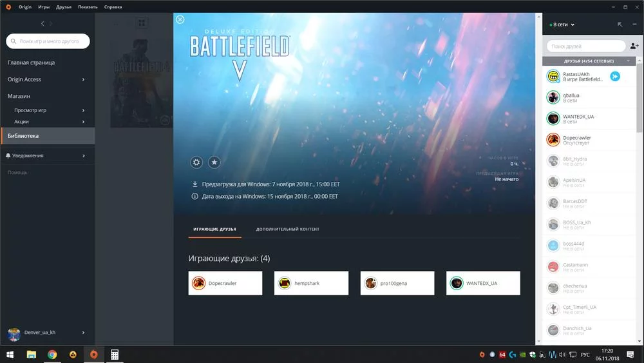Click the Origin logo in the title bar
This screenshot has height=363, width=644.
(8, 7)
